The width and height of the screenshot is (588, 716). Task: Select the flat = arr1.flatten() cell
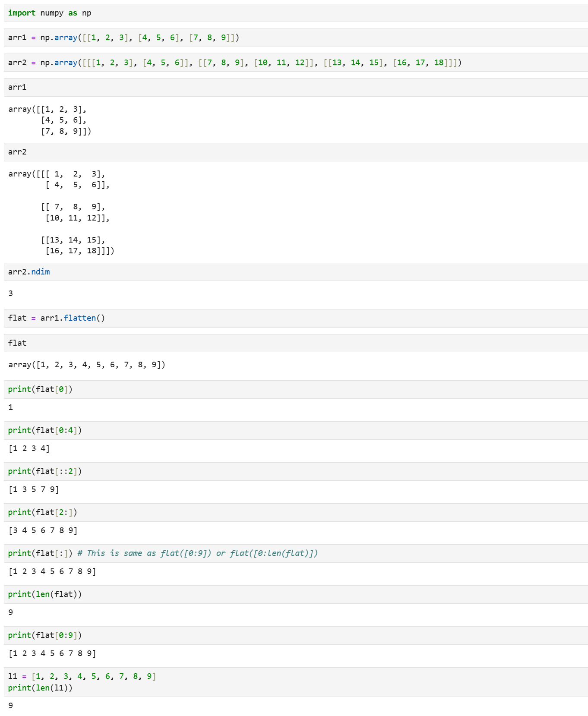pos(57,318)
